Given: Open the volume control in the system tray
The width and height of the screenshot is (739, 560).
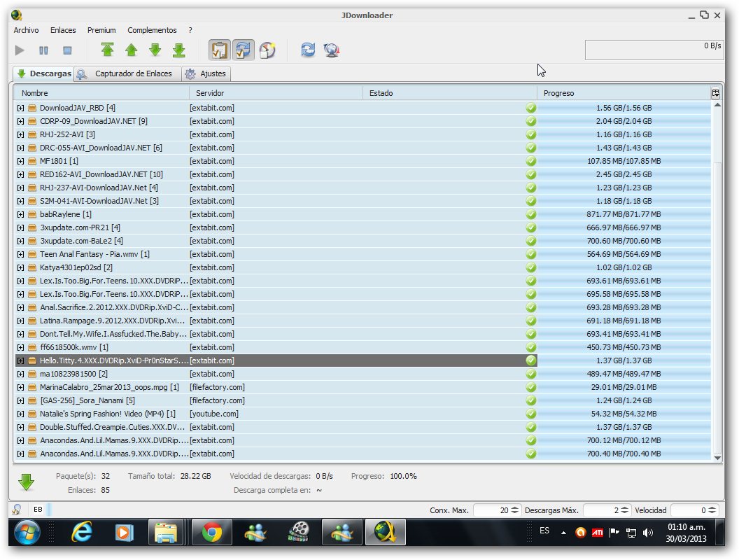Looking at the screenshot, I should pyautogui.click(x=649, y=533).
